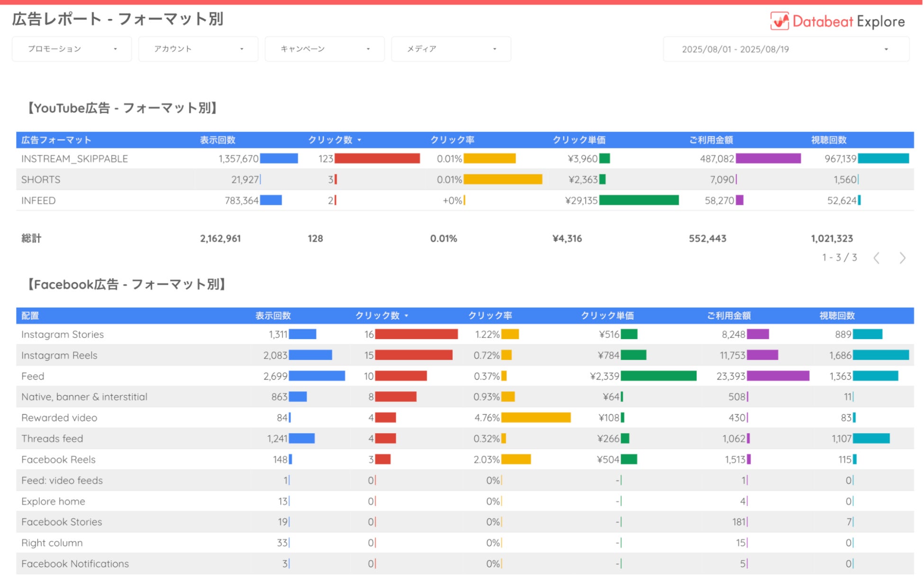Click the green INFEED click cost bar
924x578 pixels.
tap(639, 200)
